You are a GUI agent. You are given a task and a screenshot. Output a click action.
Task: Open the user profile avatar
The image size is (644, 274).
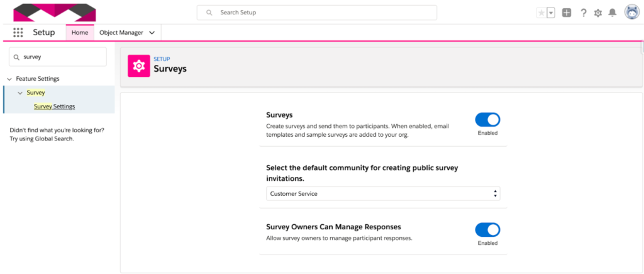pos(631,13)
